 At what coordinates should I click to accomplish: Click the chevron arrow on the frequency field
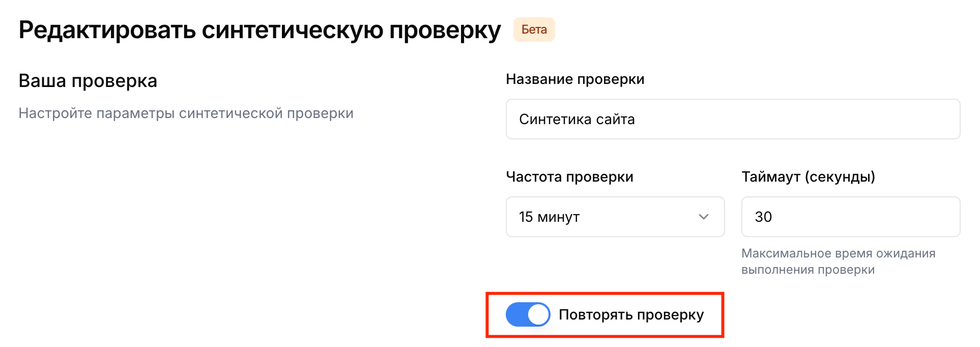(x=704, y=217)
